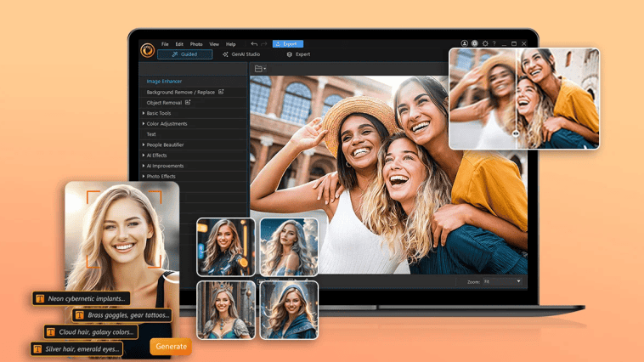Open the folder import icon

pos(260,69)
